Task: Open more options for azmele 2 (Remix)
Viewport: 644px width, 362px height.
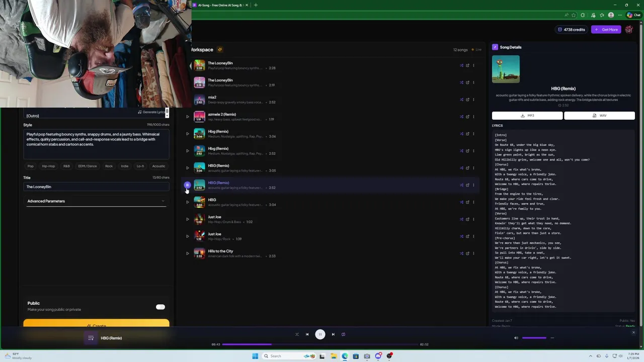Action: [473, 117]
